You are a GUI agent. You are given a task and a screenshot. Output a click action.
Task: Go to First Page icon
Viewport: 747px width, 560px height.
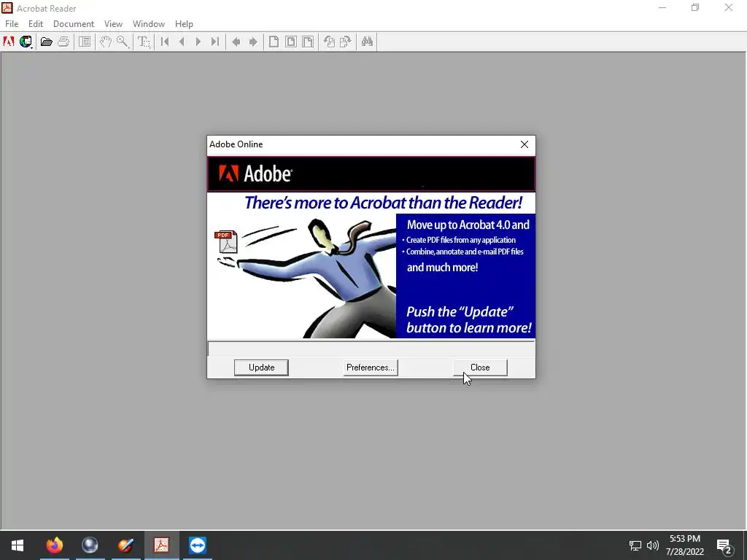click(165, 42)
